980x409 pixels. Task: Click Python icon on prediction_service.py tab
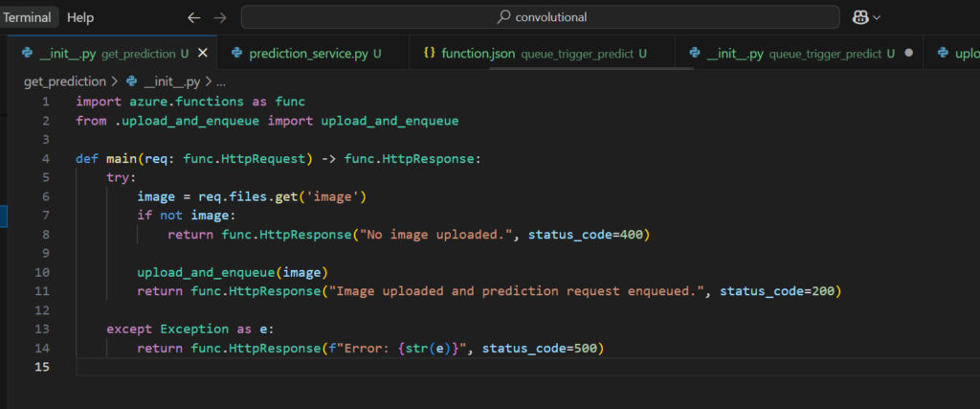point(236,53)
